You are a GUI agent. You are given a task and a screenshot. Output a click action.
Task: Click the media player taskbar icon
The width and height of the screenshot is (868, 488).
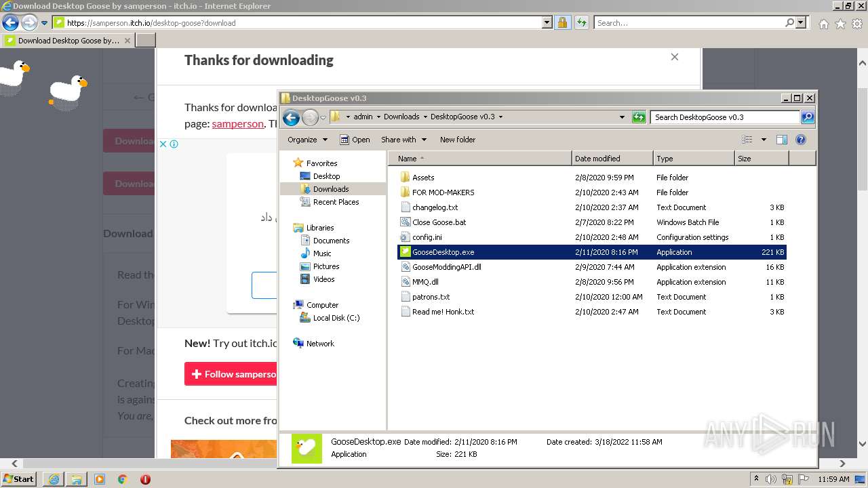(100, 479)
